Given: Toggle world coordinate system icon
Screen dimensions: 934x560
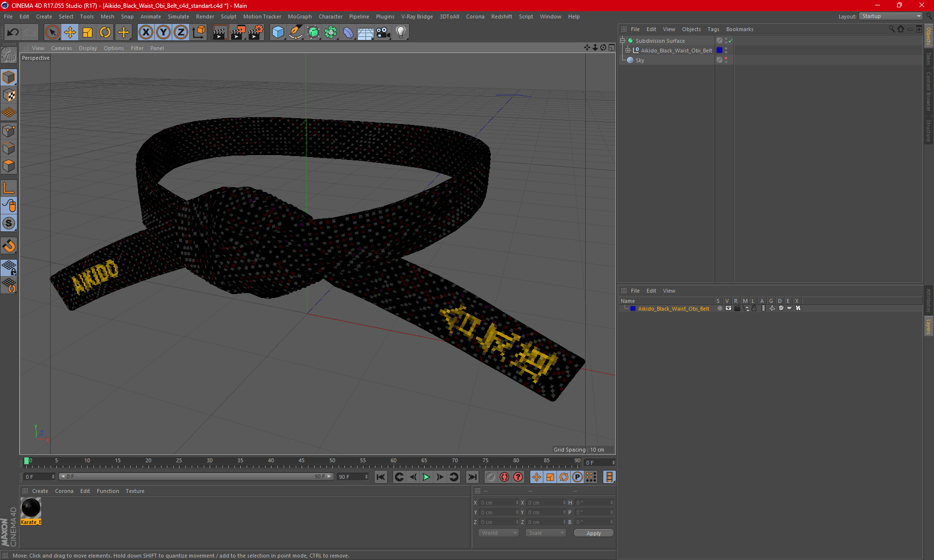Looking at the screenshot, I should tap(199, 33).
